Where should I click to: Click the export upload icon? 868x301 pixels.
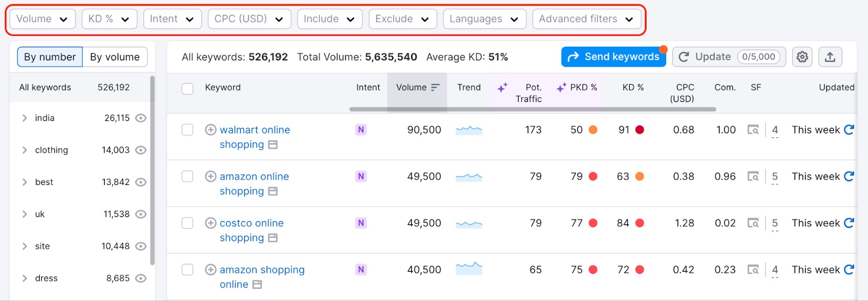tap(829, 57)
